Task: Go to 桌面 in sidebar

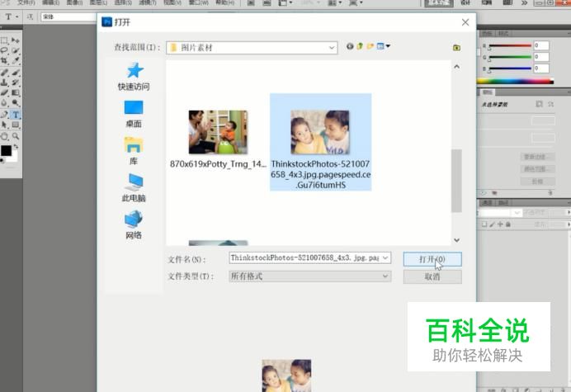Action: click(134, 114)
